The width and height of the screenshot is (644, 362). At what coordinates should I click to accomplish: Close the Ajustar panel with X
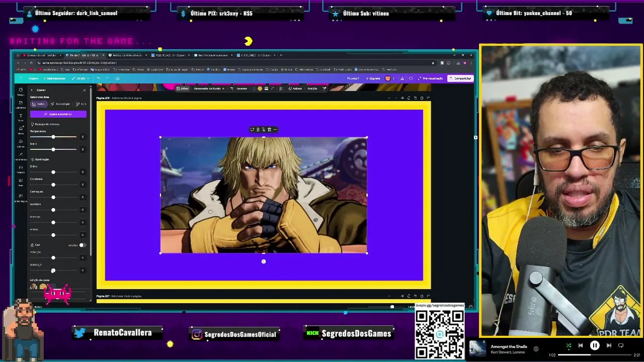pyautogui.click(x=84, y=90)
